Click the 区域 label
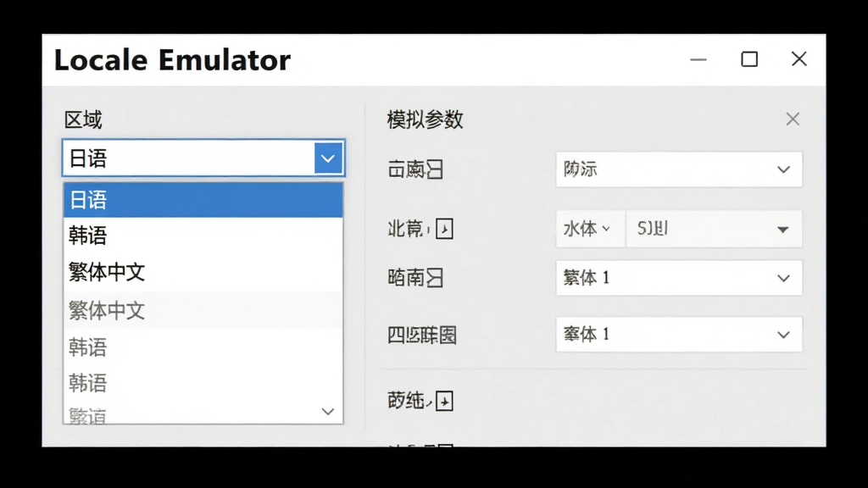Image resolution: width=868 pixels, height=488 pixels. [83, 119]
